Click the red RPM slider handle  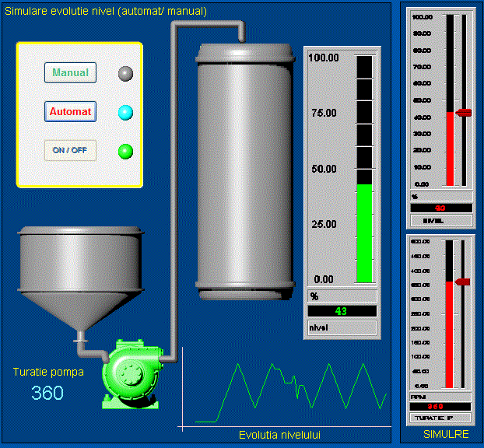[463, 282]
